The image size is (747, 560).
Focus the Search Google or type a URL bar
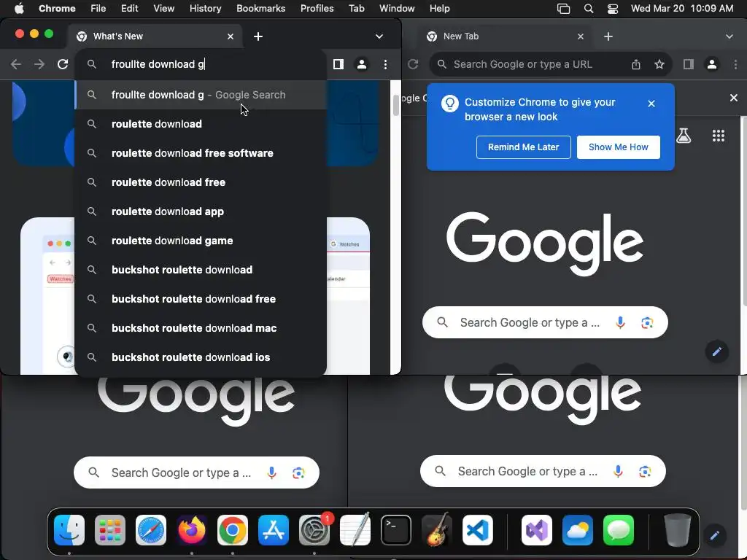pos(550,64)
